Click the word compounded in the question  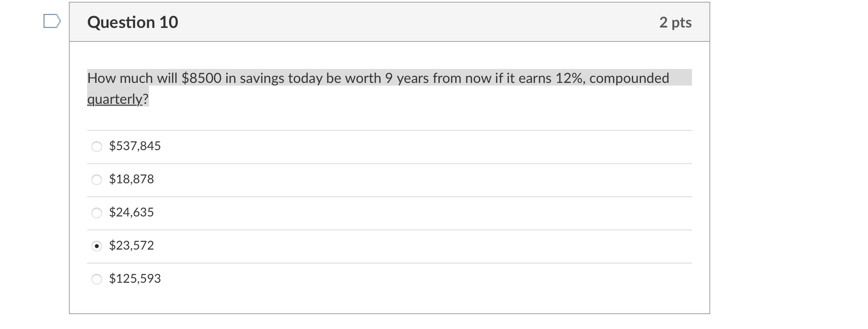point(629,78)
